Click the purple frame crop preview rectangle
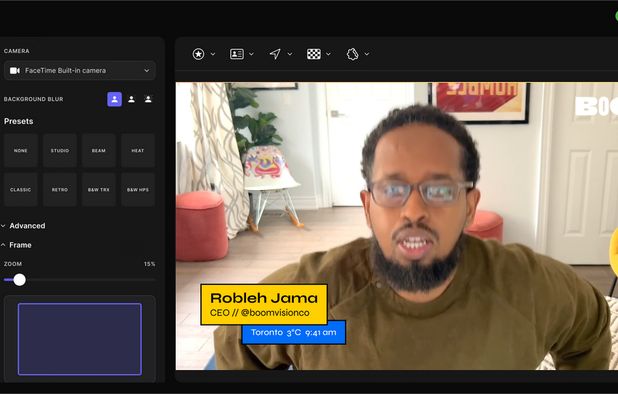Image resolution: width=618 pixels, height=394 pixels. (80, 339)
